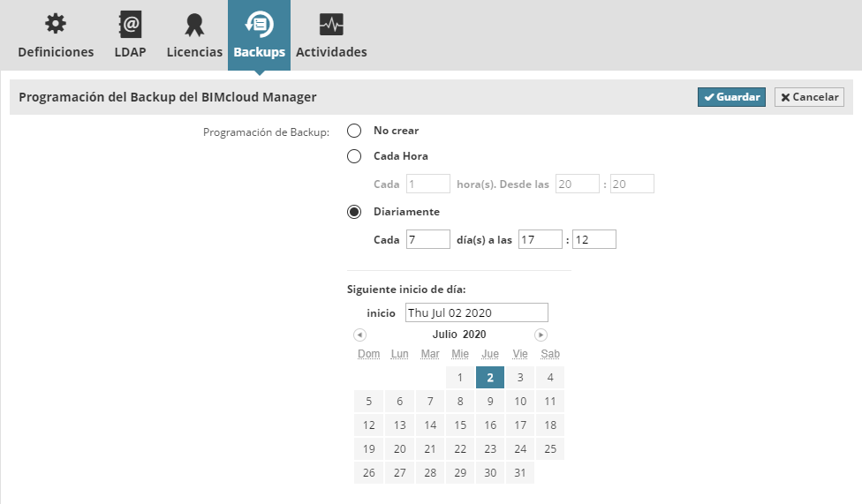Viewport: 862px width, 504px height.
Task: Select the 'Diariamente' radio option
Action: point(354,212)
